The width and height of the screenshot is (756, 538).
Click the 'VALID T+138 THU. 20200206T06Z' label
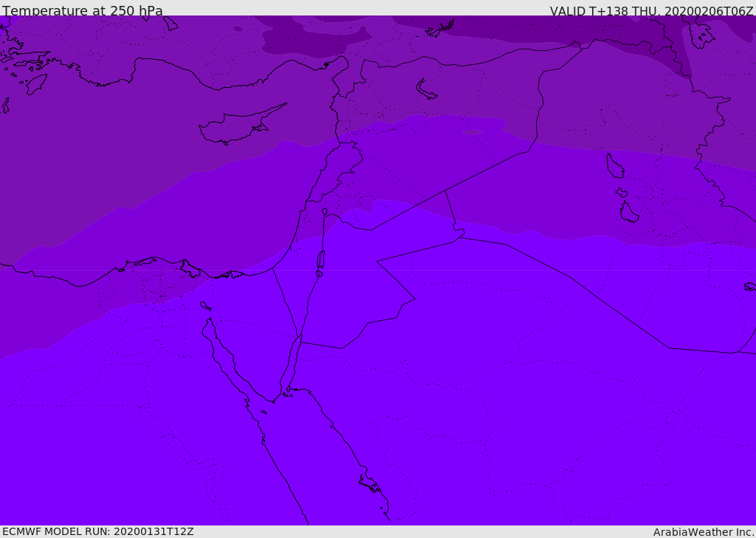[651, 10]
